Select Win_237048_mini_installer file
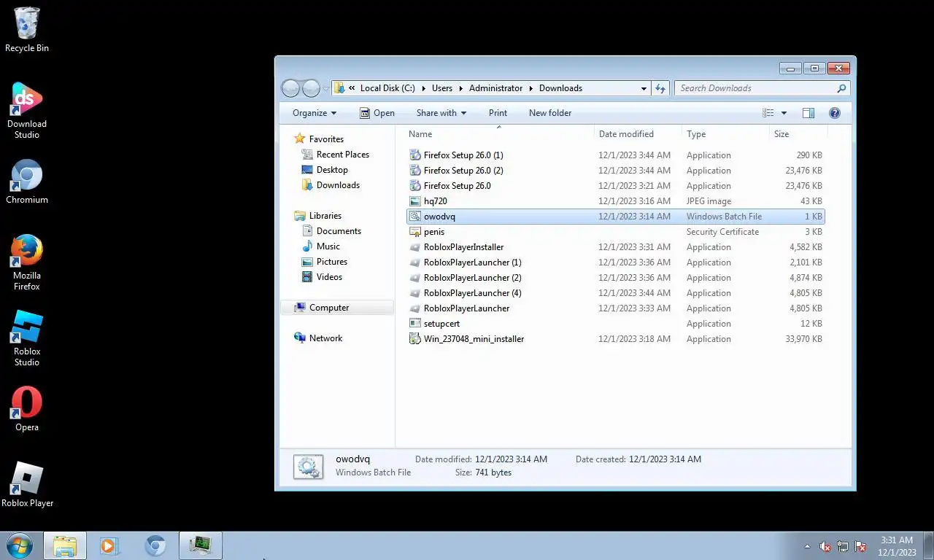 (x=615, y=339)
